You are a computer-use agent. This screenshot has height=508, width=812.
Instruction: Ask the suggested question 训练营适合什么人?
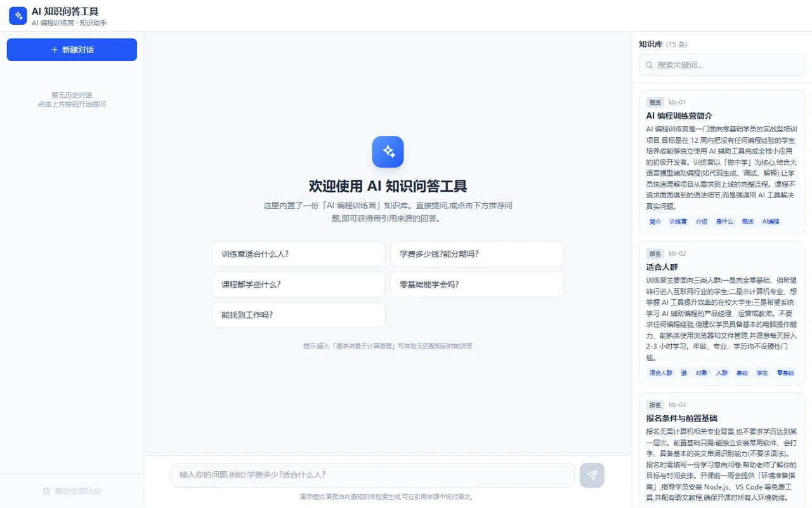(299, 254)
